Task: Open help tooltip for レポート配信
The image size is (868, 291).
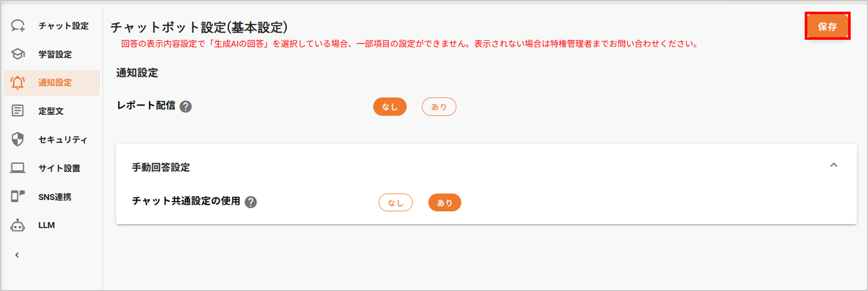Action: [x=186, y=106]
